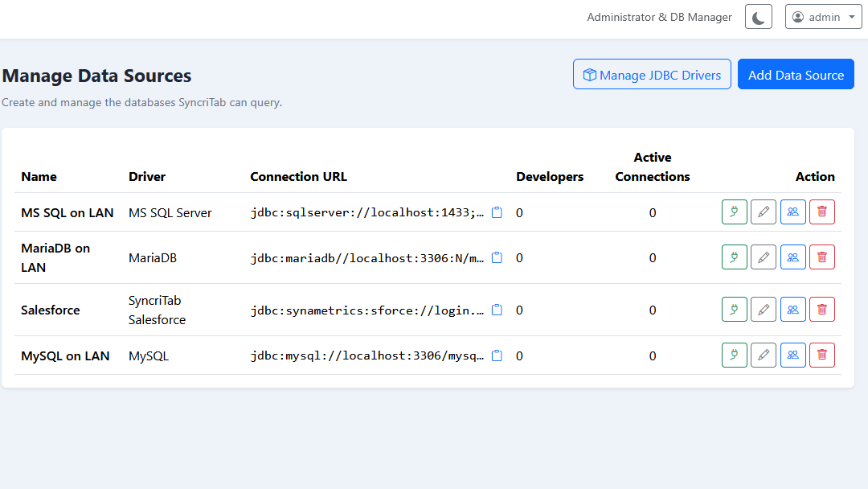Open the admin user dropdown
Viewport: 868px width, 489px height.
(x=823, y=17)
